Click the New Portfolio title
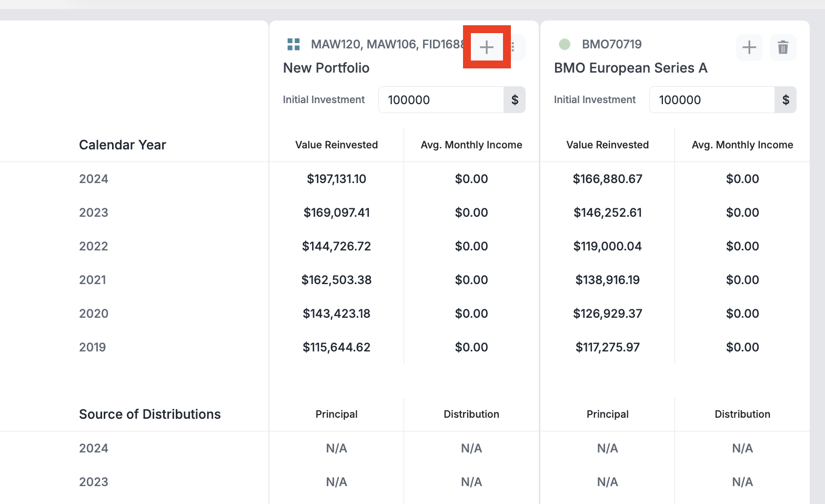 326,68
